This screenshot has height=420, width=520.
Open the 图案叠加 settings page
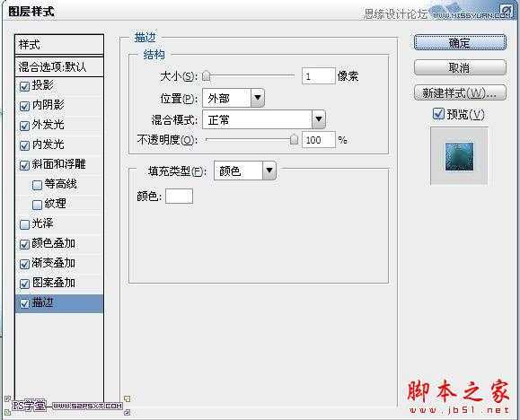tap(53, 283)
